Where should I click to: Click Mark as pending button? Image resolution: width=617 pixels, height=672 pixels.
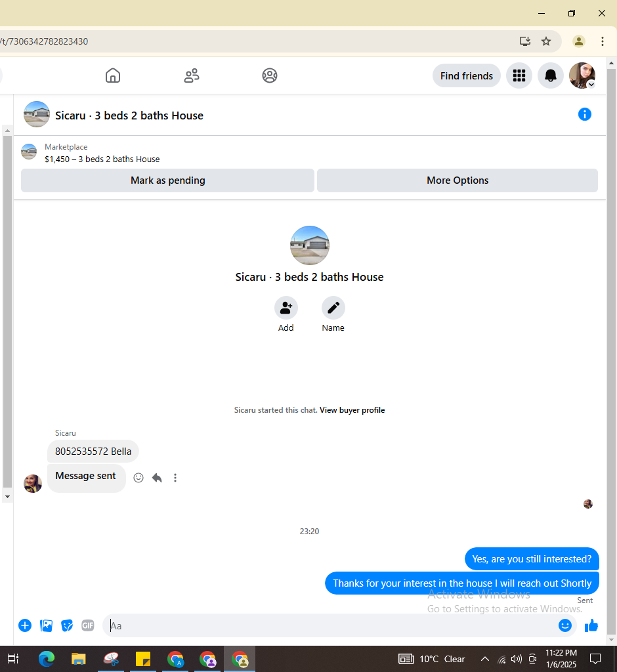(167, 180)
